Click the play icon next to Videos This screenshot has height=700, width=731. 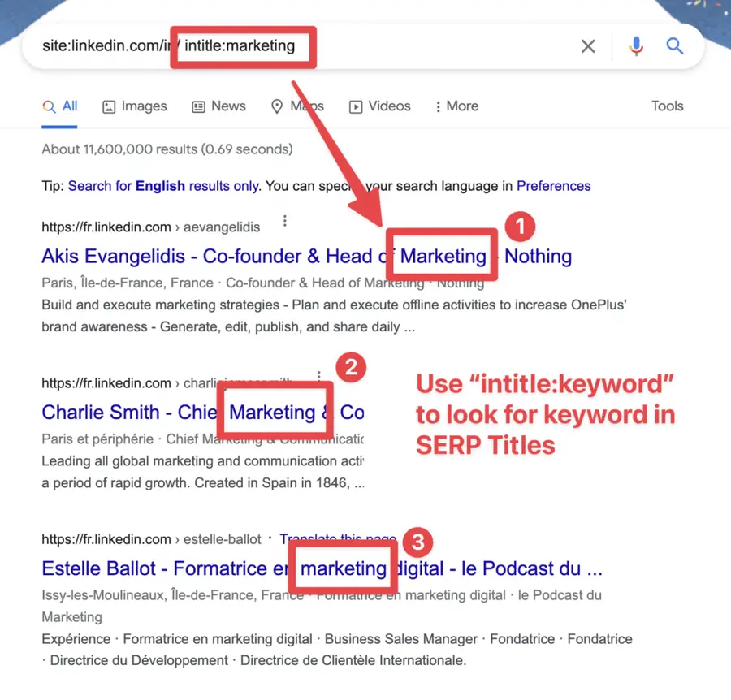click(x=355, y=106)
